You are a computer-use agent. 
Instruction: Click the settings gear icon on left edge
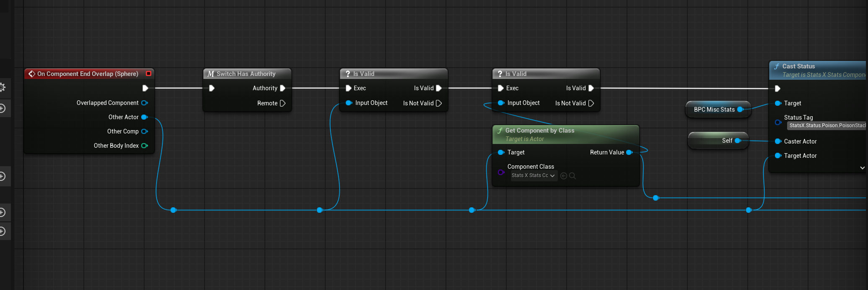click(2, 87)
